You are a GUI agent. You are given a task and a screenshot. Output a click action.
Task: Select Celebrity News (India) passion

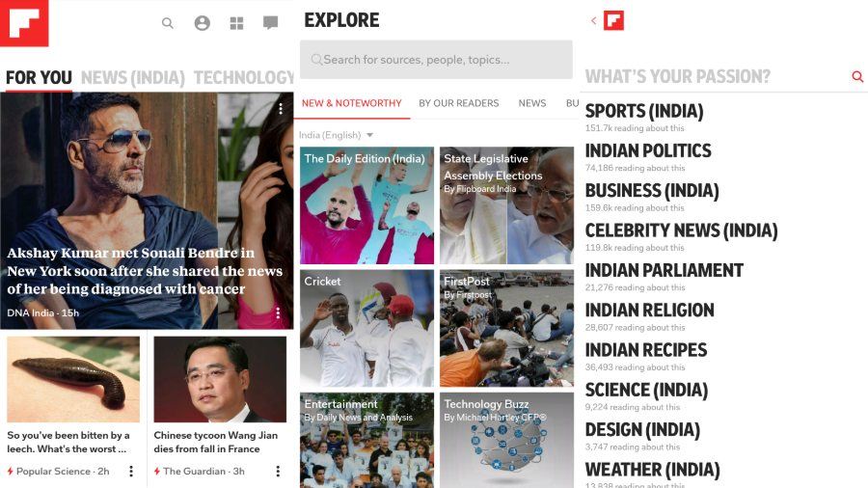pyautogui.click(x=682, y=230)
